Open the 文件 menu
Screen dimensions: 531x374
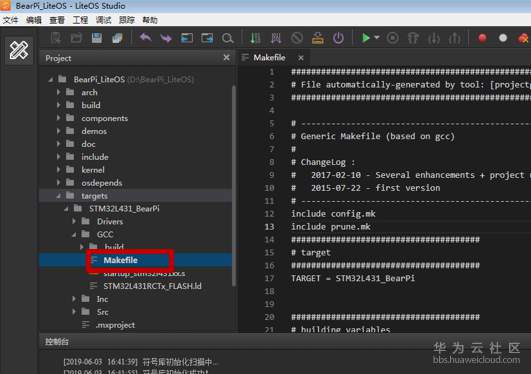10,20
